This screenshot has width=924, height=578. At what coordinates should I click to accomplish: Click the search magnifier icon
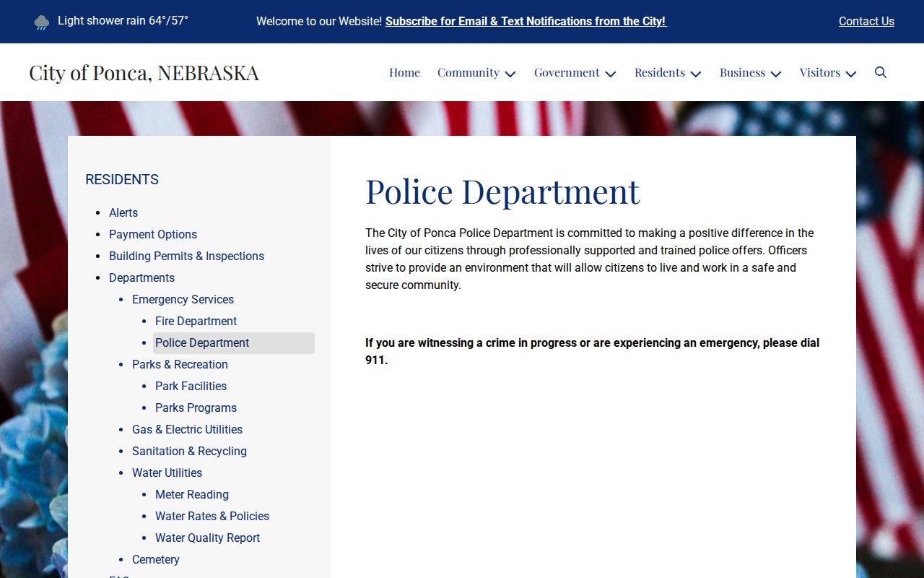(881, 72)
